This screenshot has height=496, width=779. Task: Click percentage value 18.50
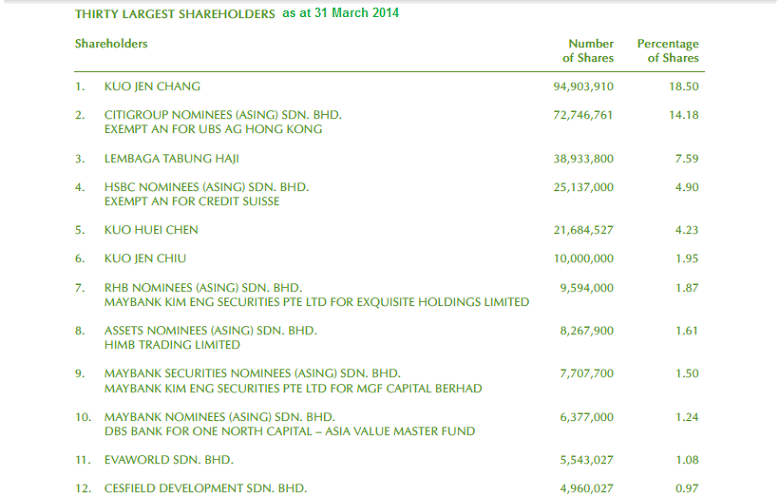coord(684,86)
